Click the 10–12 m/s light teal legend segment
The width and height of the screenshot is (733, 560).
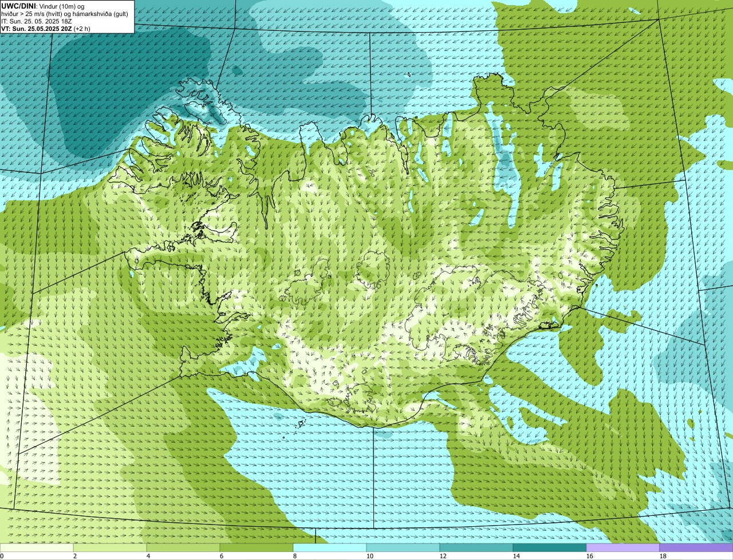point(403,547)
